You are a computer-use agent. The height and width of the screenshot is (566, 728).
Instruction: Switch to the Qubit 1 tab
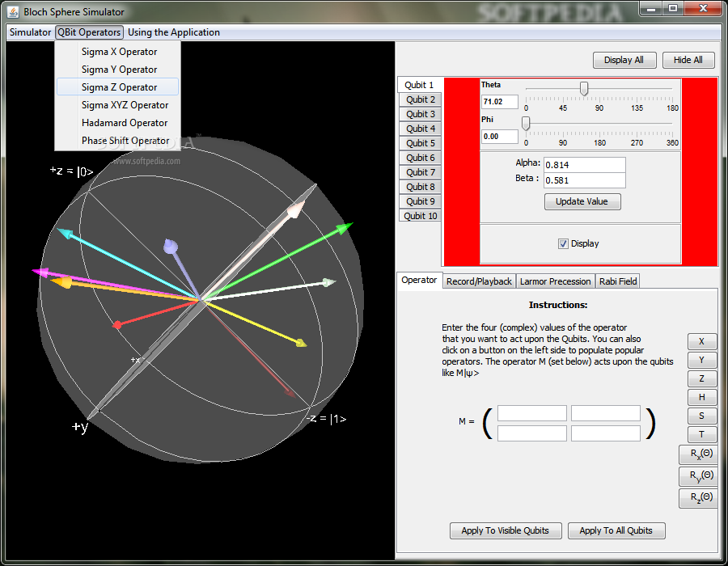419,85
